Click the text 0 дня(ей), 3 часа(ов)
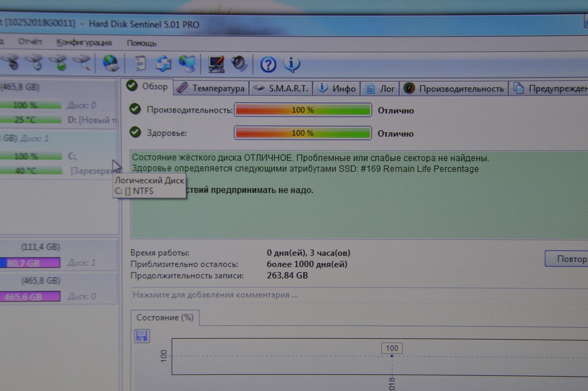This screenshot has height=391, width=588. point(308,253)
